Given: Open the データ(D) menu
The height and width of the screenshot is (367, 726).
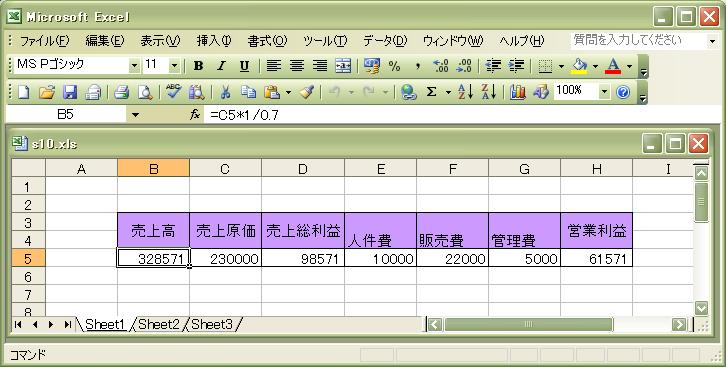Looking at the screenshot, I should point(384,41).
